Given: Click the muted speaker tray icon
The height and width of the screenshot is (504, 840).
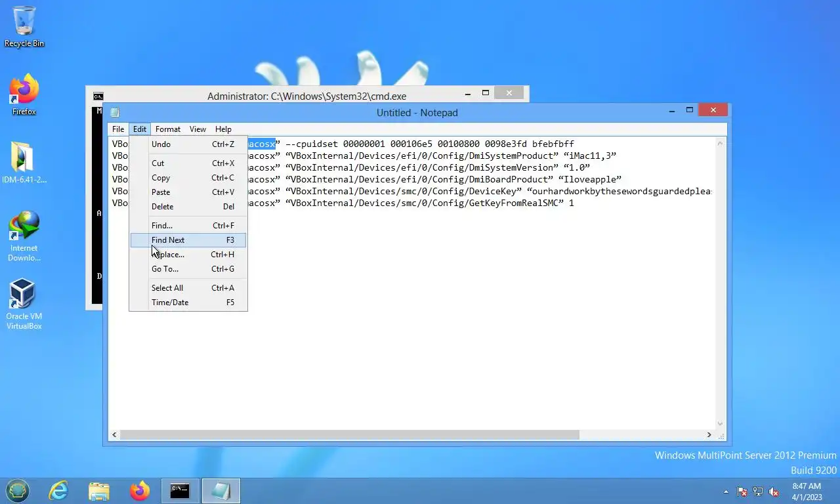Looking at the screenshot, I should 774,492.
